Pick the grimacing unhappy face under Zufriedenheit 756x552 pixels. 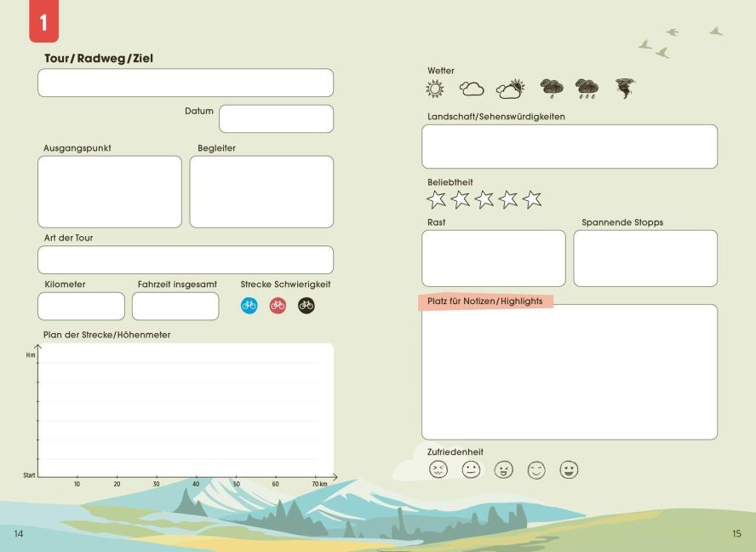tap(438, 469)
